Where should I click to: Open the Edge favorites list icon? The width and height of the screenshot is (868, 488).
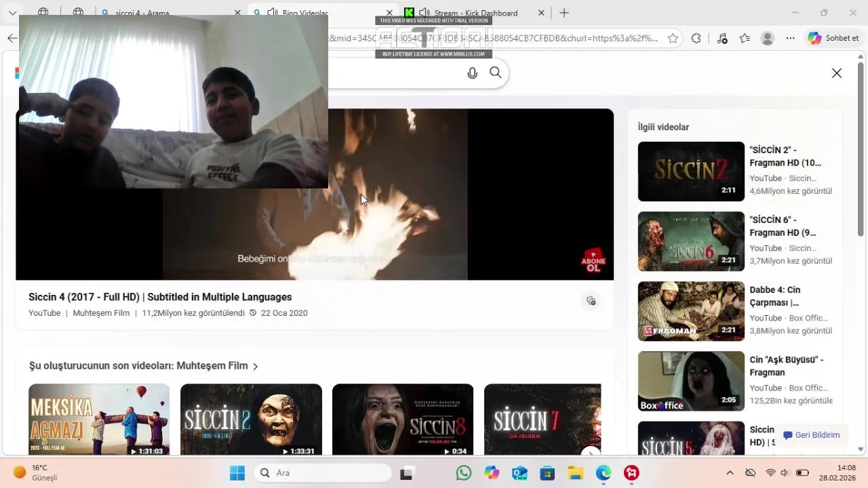click(x=745, y=39)
